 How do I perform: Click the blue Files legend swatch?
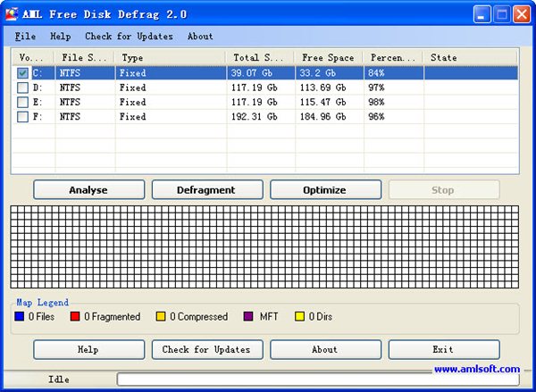coord(21,316)
